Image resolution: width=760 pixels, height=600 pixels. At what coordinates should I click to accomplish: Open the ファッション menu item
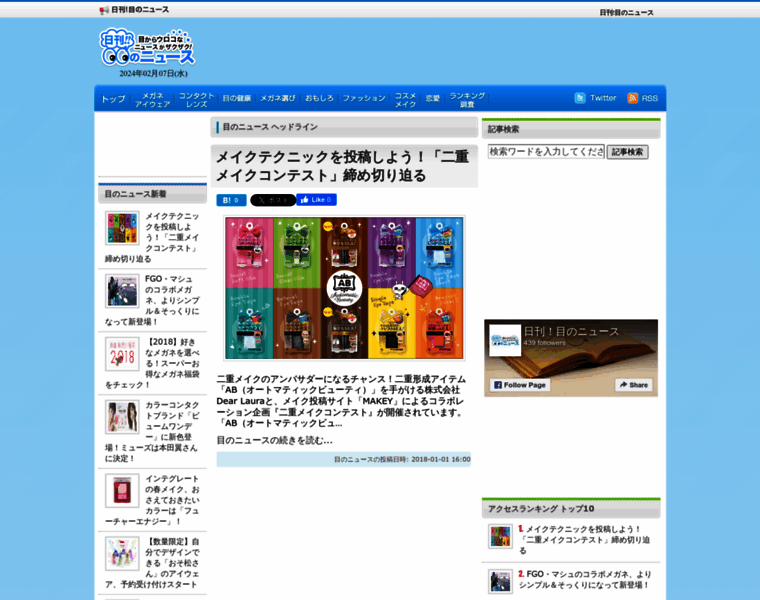point(364,98)
